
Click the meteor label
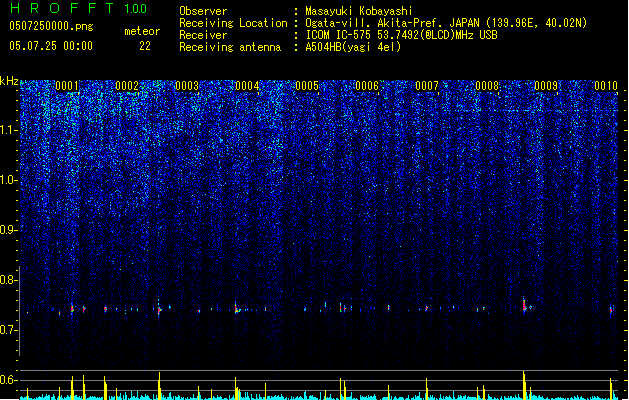(142, 31)
